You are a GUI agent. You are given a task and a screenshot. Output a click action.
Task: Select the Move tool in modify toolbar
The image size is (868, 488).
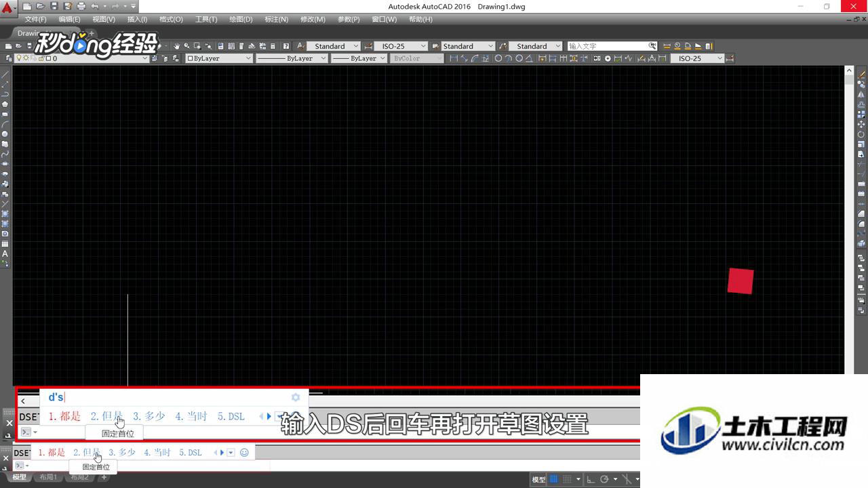click(x=862, y=124)
